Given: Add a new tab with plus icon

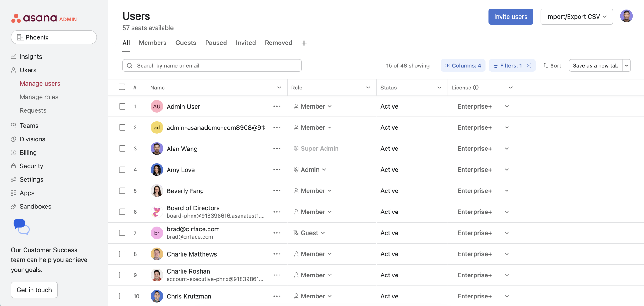Looking at the screenshot, I should tap(304, 43).
